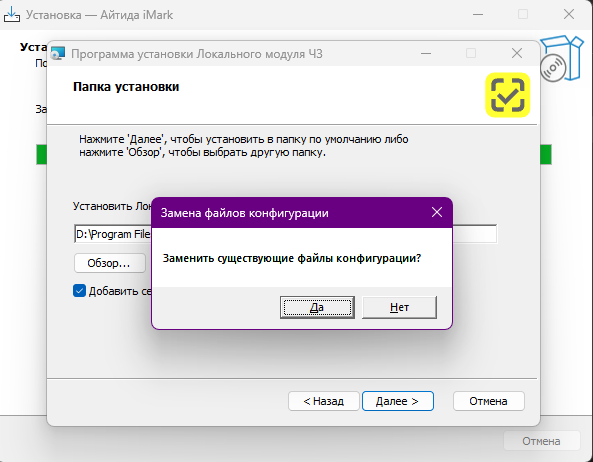Close the config replacement dialog with X
The height and width of the screenshot is (462, 593).
click(437, 212)
